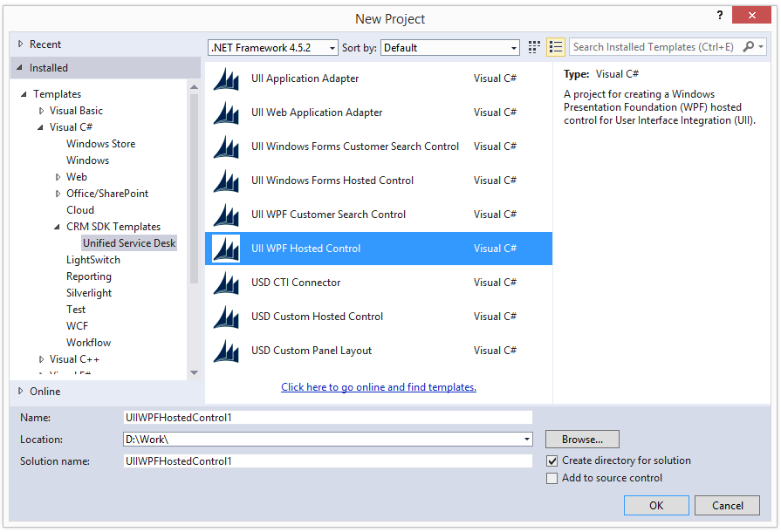Click the UII WPF Customer Search Control icon
The width and height of the screenshot is (781, 532).
(x=225, y=214)
